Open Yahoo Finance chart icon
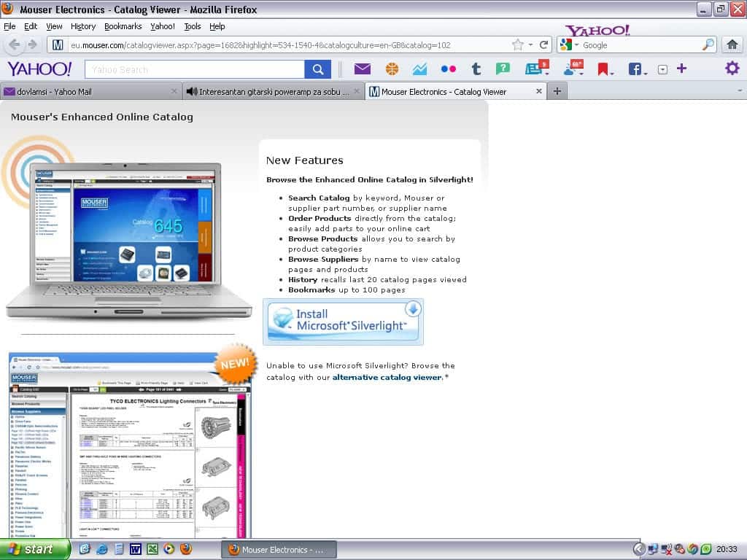This screenshot has width=747, height=560. tap(419, 69)
